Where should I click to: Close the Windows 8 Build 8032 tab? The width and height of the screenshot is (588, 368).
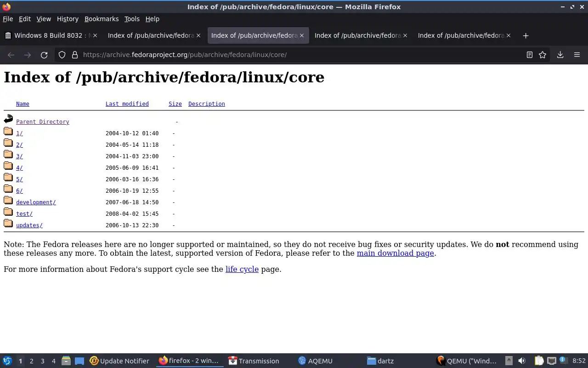[x=95, y=35]
